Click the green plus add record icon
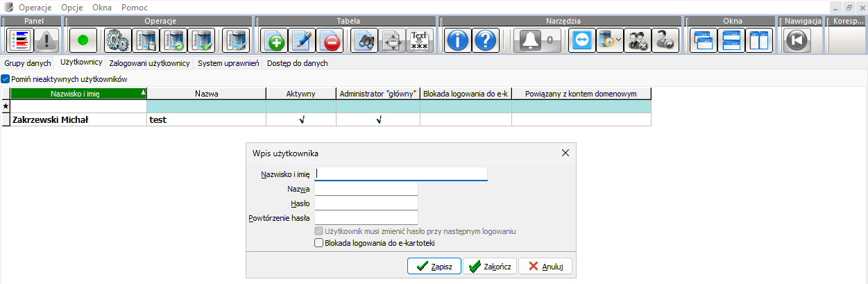868x284 pixels. tap(275, 41)
